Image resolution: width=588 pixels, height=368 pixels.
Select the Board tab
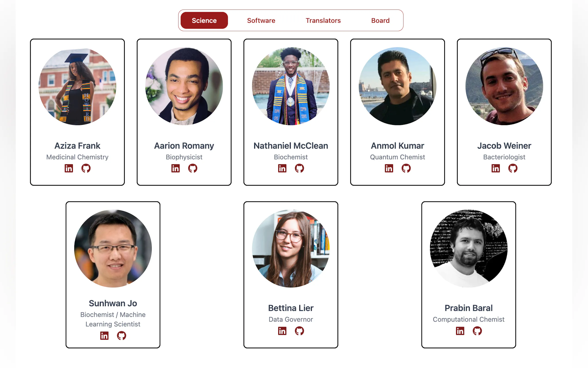click(380, 20)
